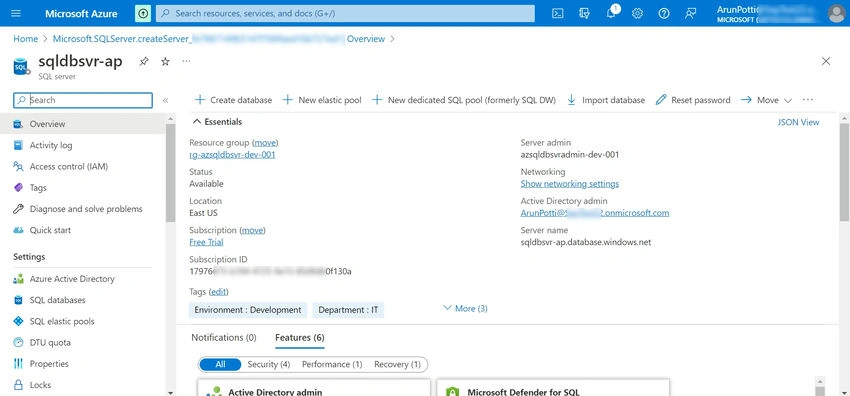The width and height of the screenshot is (850, 396).
Task: Close the sqldbsvr-ap blade
Action: tap(826, 61)
